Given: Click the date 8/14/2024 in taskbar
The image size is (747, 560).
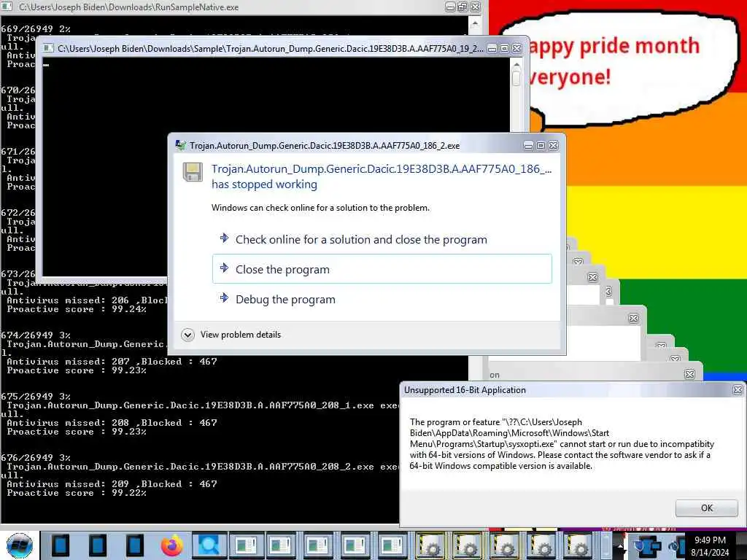Looking at the screenshot, I should click(x=710, y=553).
